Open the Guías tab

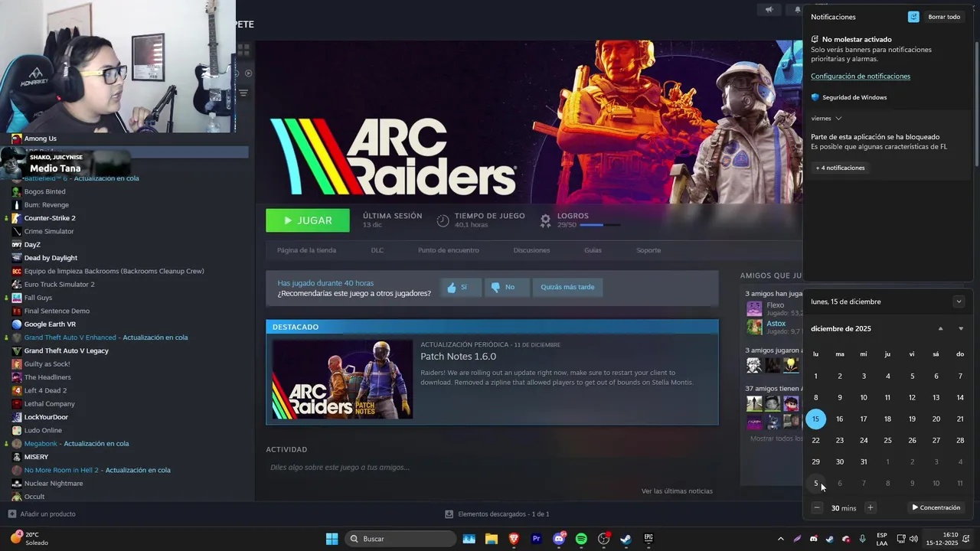(x=593, y=250)
